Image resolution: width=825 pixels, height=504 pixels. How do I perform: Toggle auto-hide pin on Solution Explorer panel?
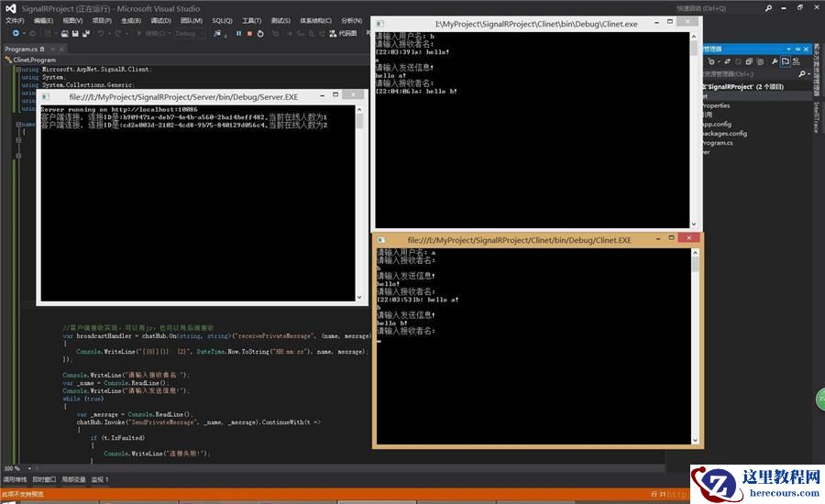[798, 49]
